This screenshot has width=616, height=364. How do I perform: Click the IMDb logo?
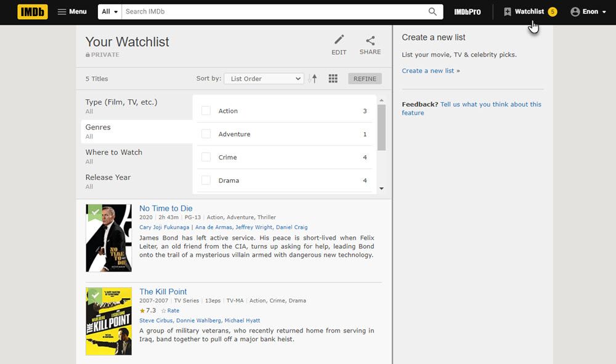[33, 12]
